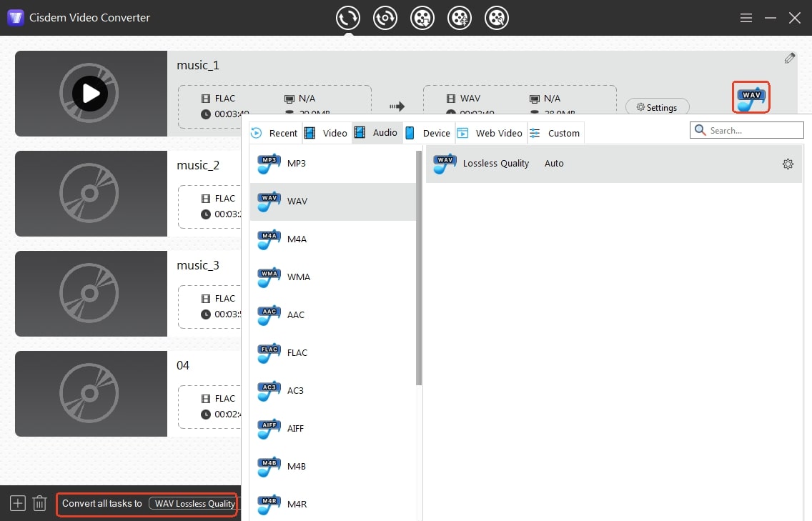Screen dimensions: 812x521
Task: Open the Convert module icon in top bar
Action: (348, 18)
